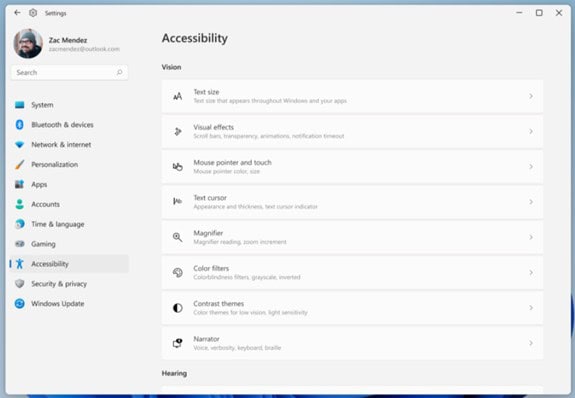This screenshot has height=398, width=575.
Task: Click the Time & language globe icon
Action: click(20, 224)
